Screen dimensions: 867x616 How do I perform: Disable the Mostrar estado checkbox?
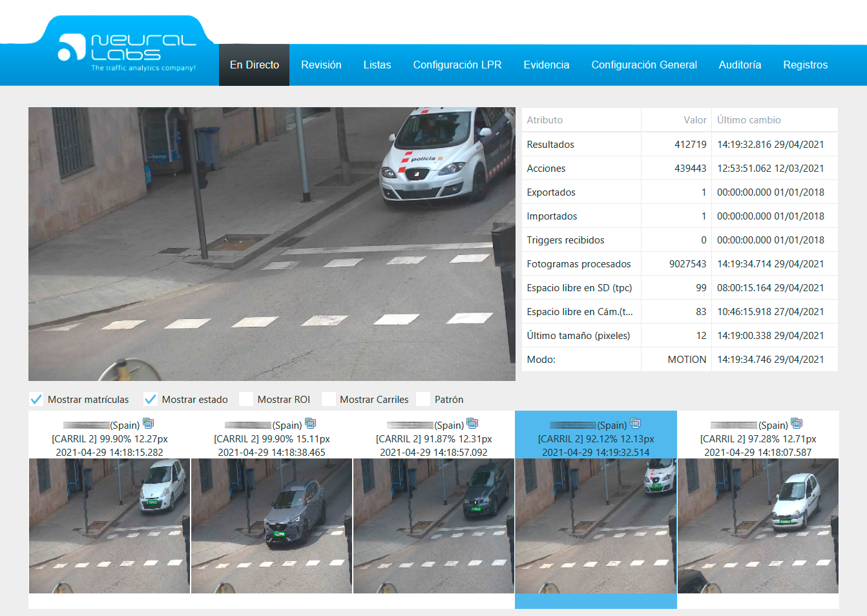[151, 399]
